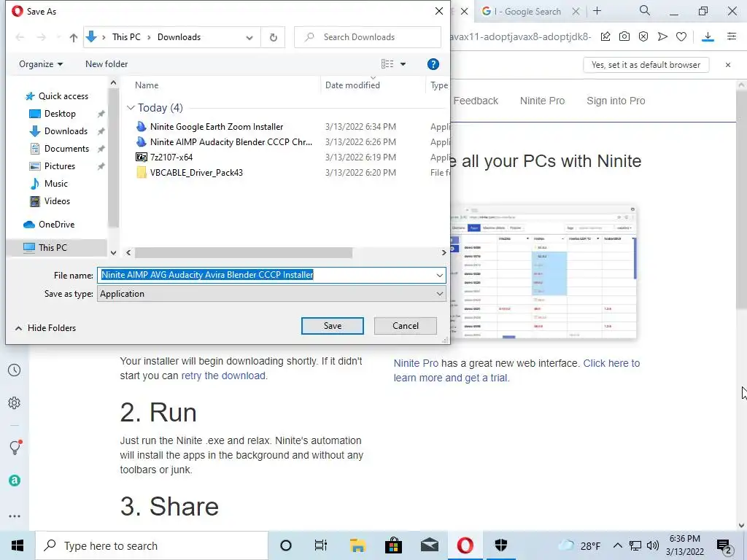Image resolution: width=747 pixels, height=560 pixels.
Task: Open the edit icon in Opera address bar
Action: [x=605, y=36]
